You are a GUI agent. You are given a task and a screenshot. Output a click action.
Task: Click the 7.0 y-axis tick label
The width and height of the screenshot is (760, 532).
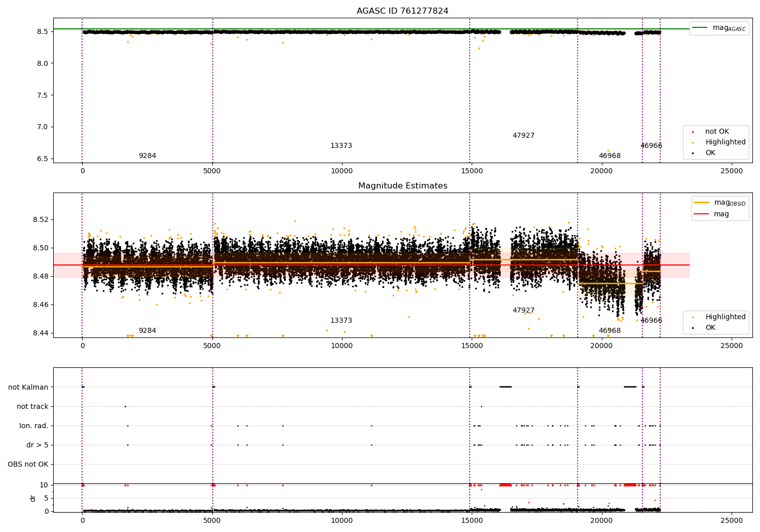43,127
